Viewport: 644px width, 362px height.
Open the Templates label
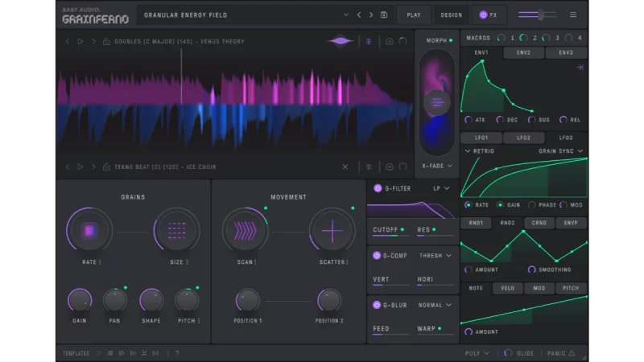tap(76, 353)
